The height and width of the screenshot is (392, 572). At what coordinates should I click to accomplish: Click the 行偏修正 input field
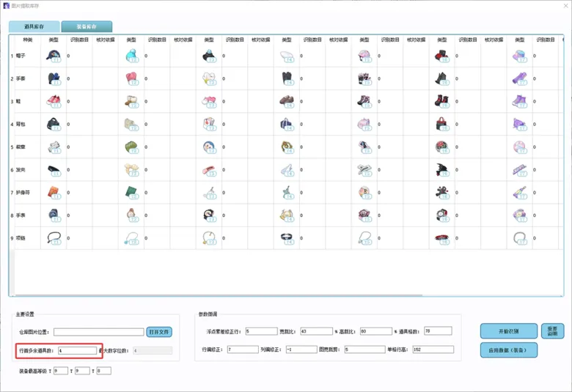(243, 350)
